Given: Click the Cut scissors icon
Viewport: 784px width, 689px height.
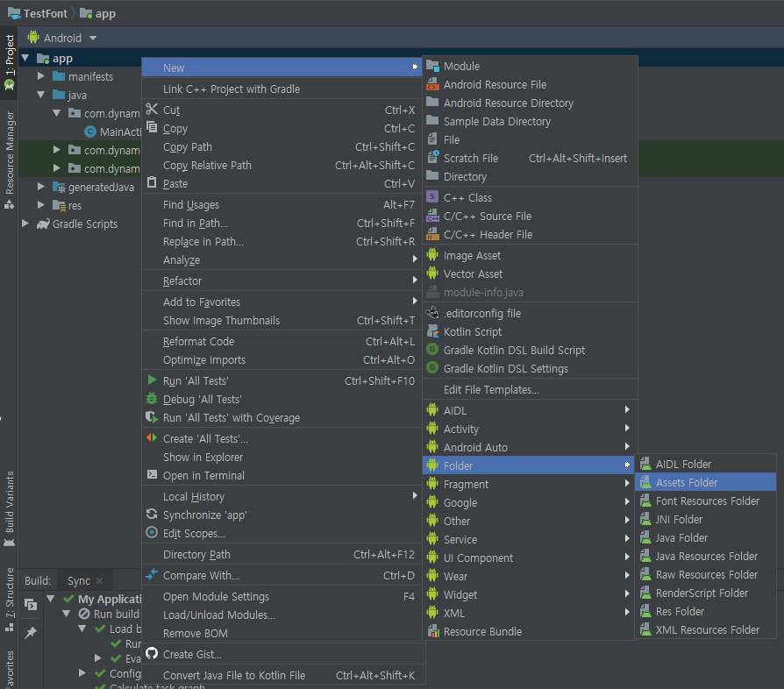Looking at the screenshot, I should (152, 109).
